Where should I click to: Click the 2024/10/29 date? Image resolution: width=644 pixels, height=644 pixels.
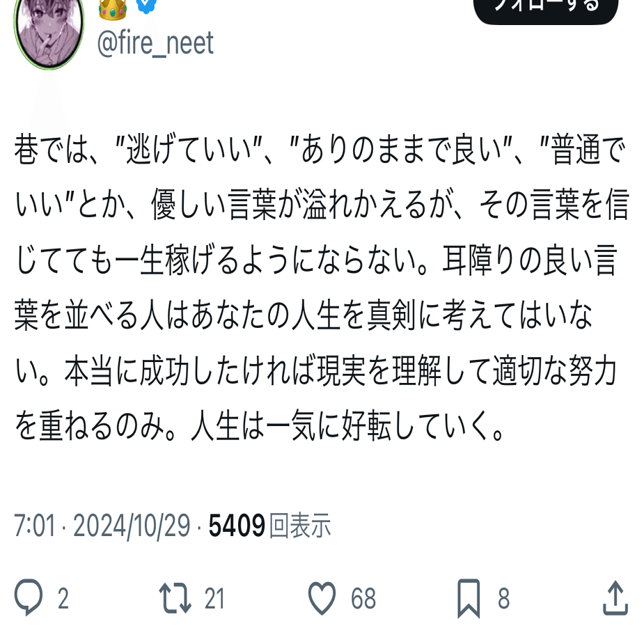tap(132, 526)
